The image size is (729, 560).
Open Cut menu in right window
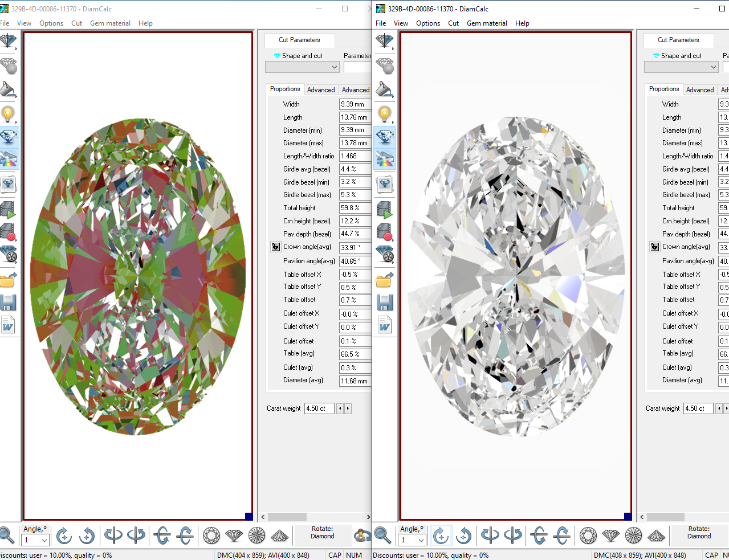coord(453,23)
